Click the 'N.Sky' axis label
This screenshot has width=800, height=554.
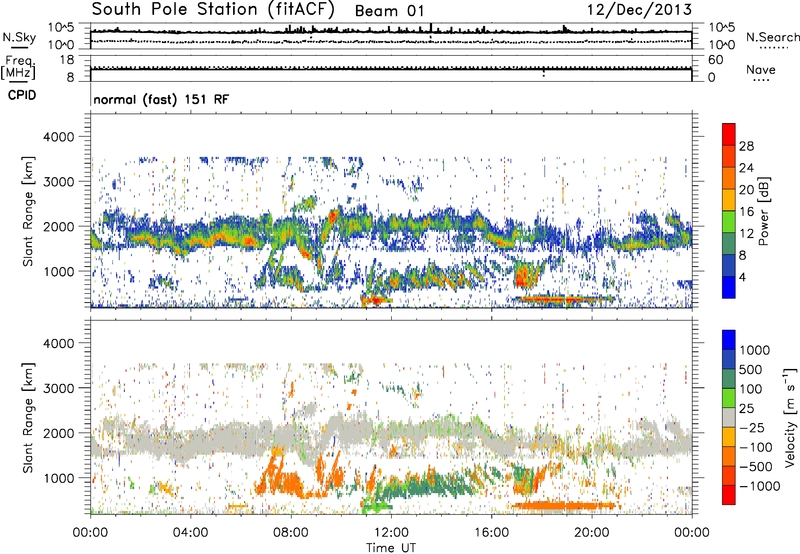click(19, 37)
